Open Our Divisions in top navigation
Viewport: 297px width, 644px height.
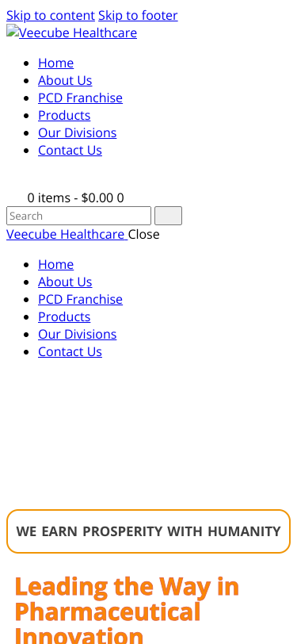(78, 133)
